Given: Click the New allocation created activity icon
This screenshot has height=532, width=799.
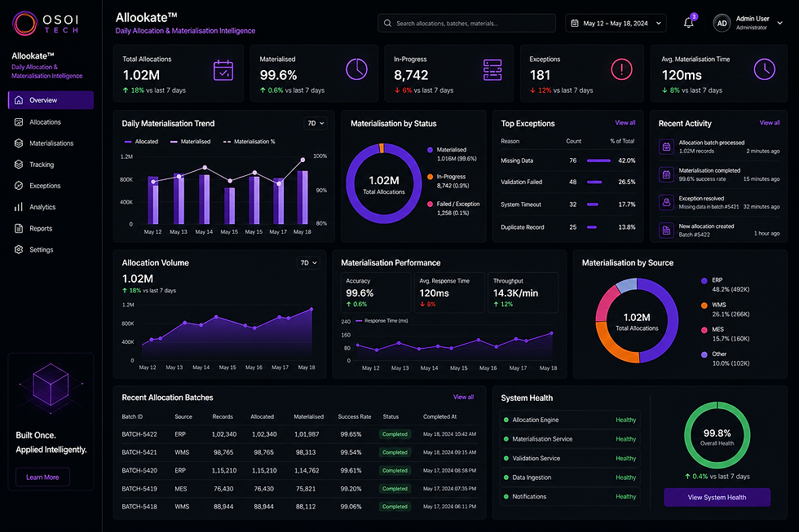Looking at the screenshot, I should pyautogui.click(x=666, y=230).
